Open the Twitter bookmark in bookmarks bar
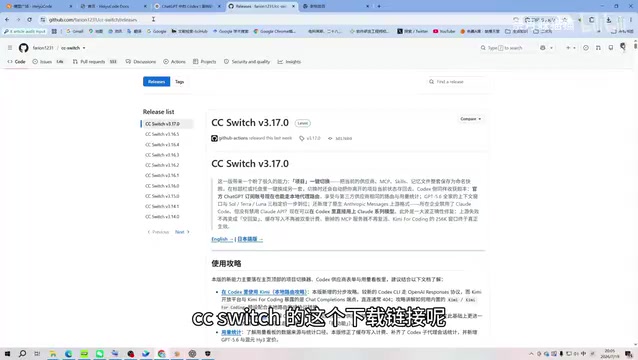This screenshot has height=360, width=638. point(413,31)
